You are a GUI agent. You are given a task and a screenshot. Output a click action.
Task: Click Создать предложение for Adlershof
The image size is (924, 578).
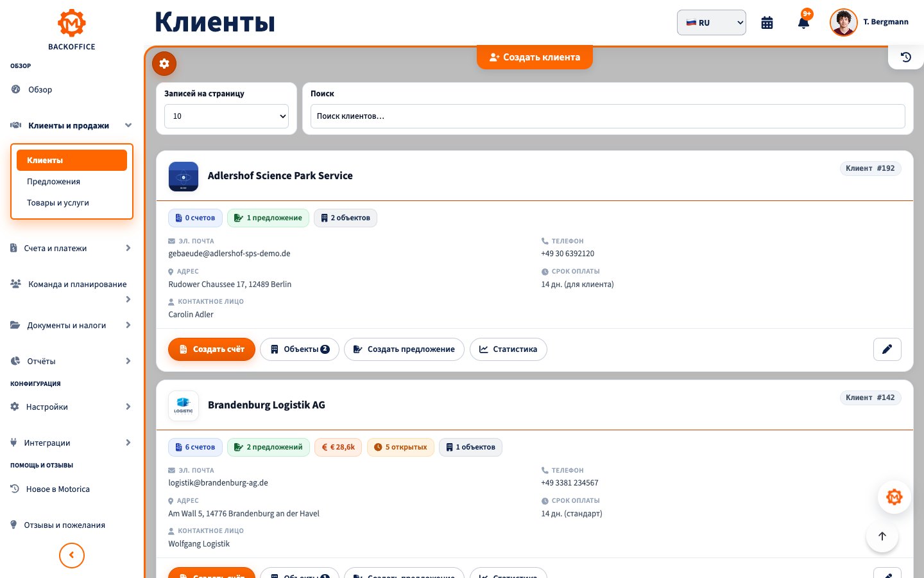point(404,349)
